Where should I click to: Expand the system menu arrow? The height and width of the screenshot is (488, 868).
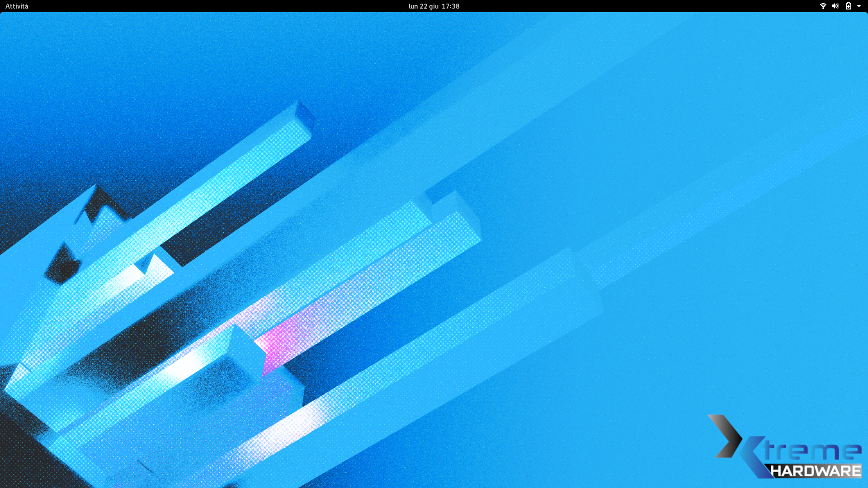859,6
